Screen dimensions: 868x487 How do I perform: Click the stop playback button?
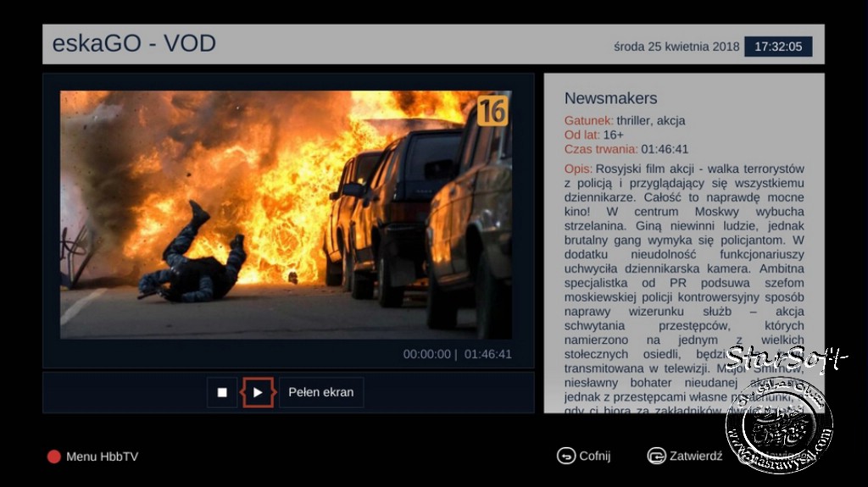point(222,392)
